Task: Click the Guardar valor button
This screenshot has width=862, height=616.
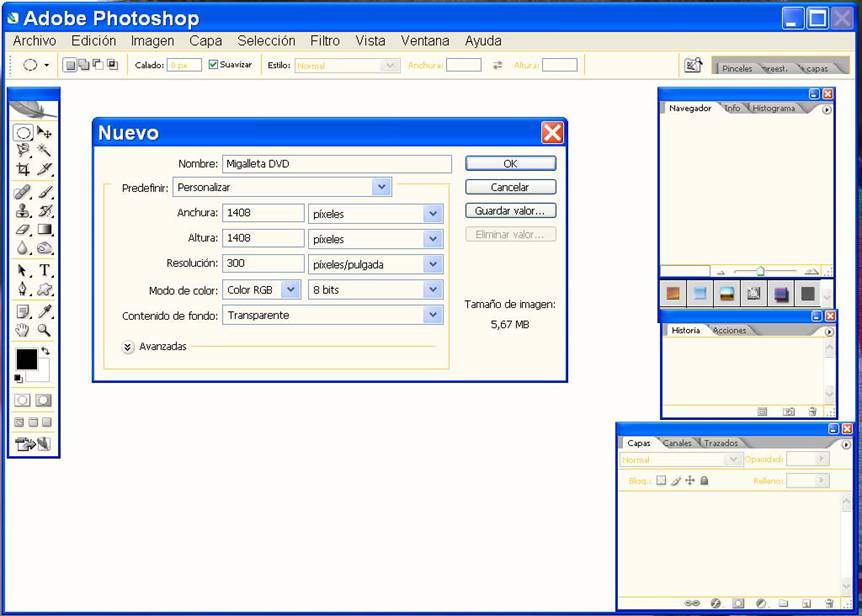Action: (510, 211)
